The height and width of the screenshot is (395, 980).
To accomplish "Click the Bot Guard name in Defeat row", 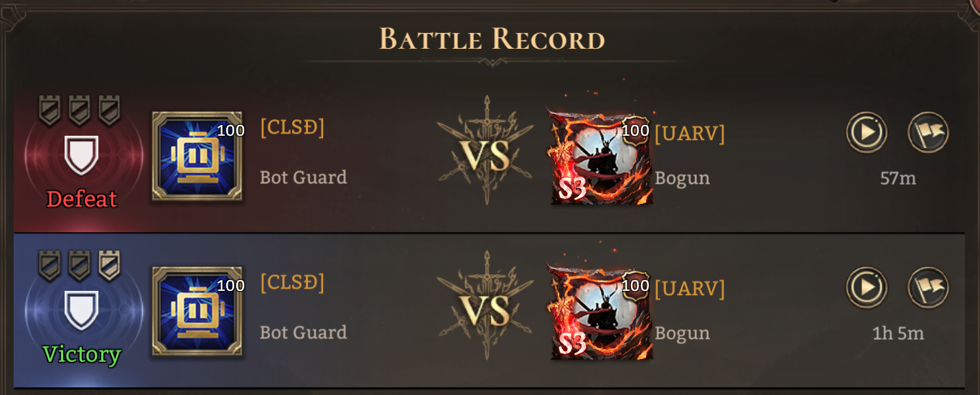I will pyautogui.click(x=303, y=177).
